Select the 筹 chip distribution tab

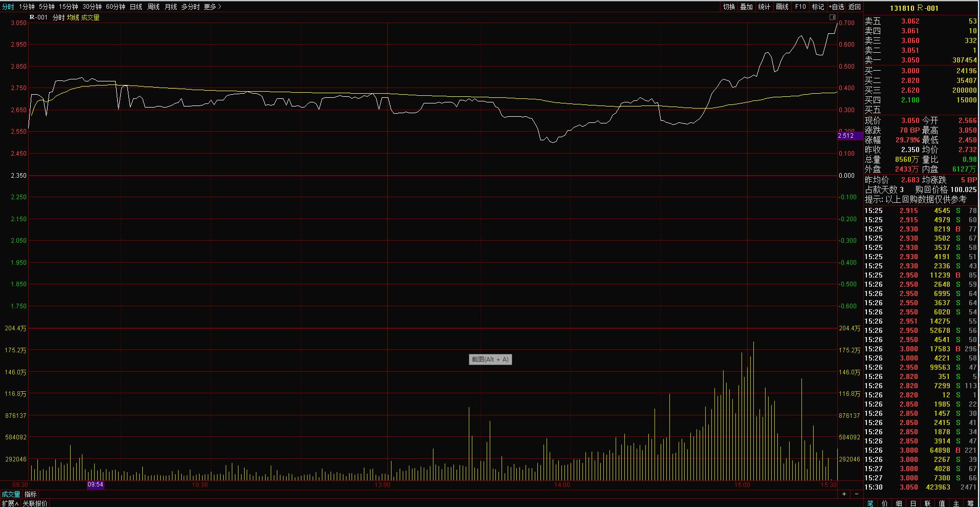pyautogui.click(x=971, y=503)
